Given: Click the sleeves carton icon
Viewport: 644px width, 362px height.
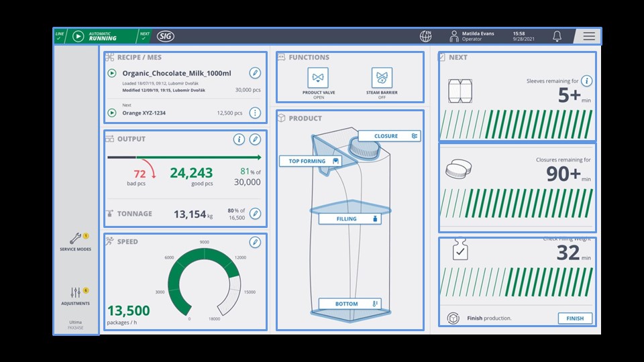Looking at the screenshot, I should (x=460, y=91).
